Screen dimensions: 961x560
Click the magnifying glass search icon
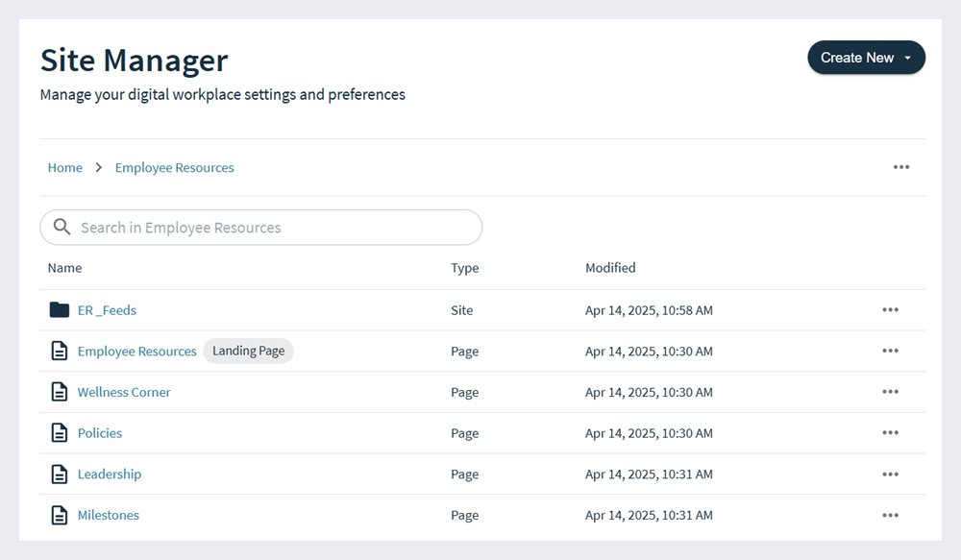click(x=62, y=227)
